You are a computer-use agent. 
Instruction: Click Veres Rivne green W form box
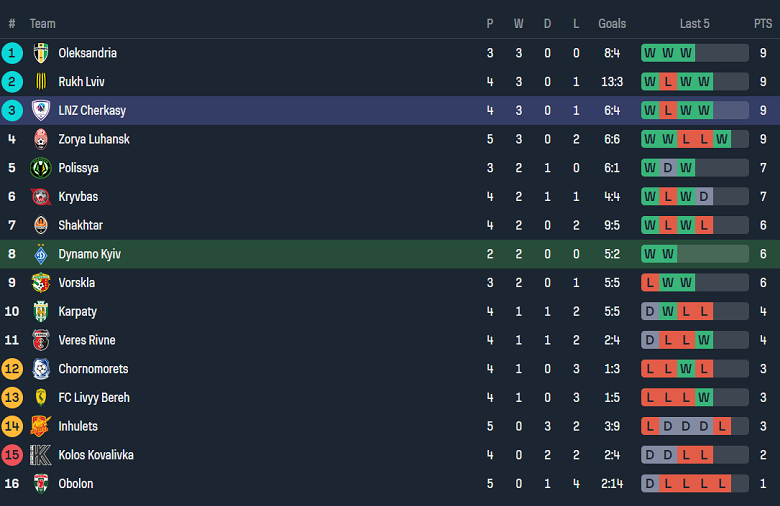[x=704, y=341]
